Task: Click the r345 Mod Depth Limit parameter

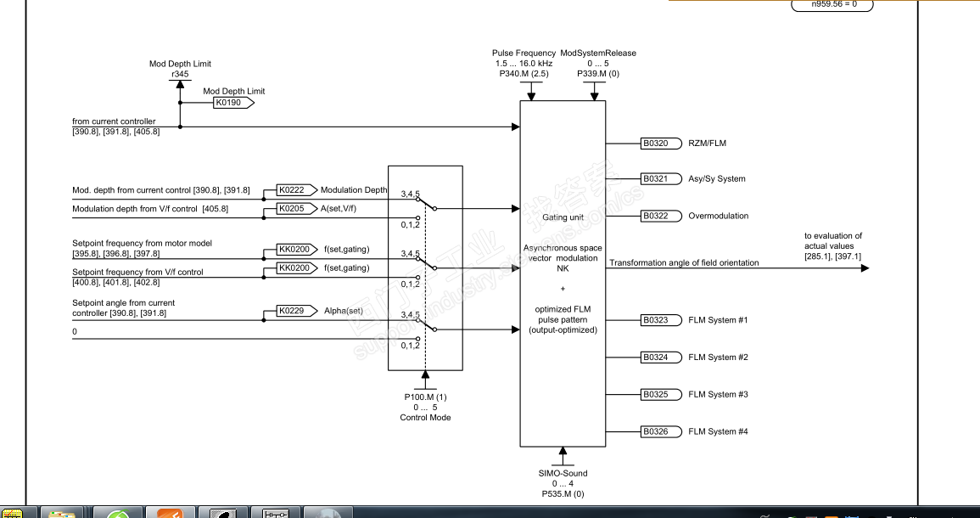Action: click(180, 74)
